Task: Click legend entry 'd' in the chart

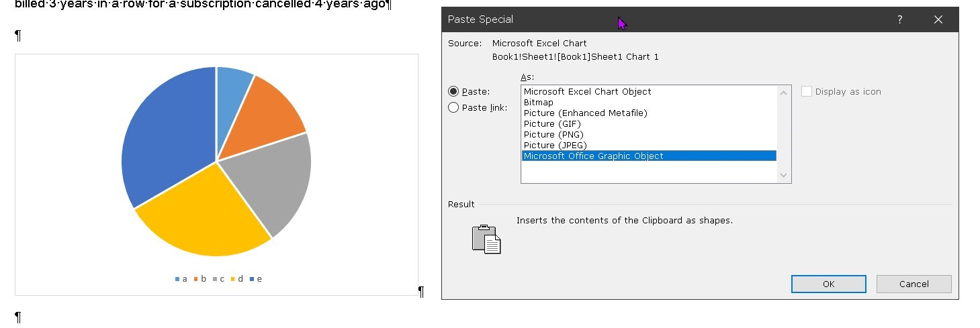Action: click(240, 279)
